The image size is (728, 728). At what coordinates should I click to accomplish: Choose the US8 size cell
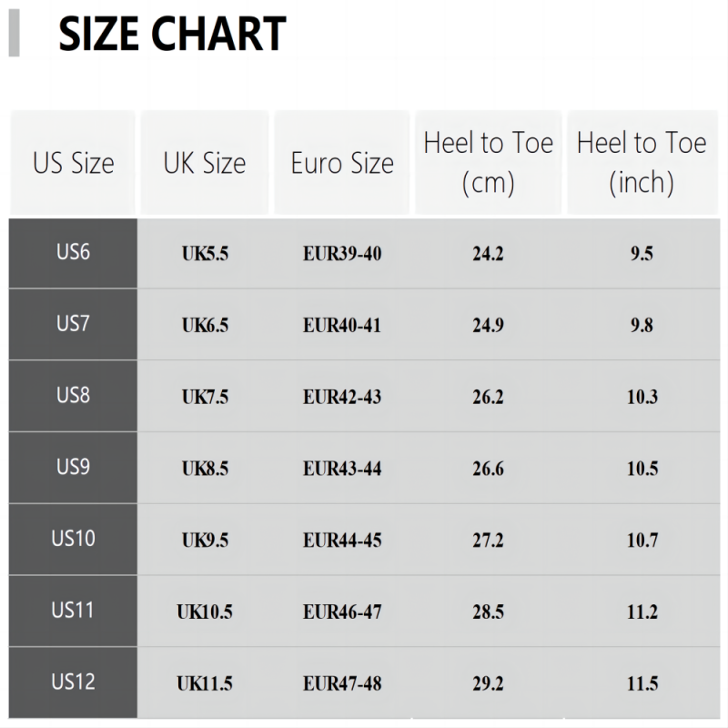click(74, 395)
